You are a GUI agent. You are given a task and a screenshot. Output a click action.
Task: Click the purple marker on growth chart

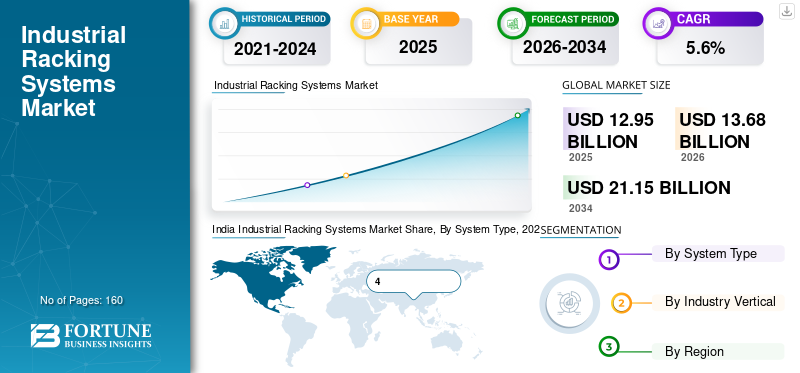click(307, 185)
